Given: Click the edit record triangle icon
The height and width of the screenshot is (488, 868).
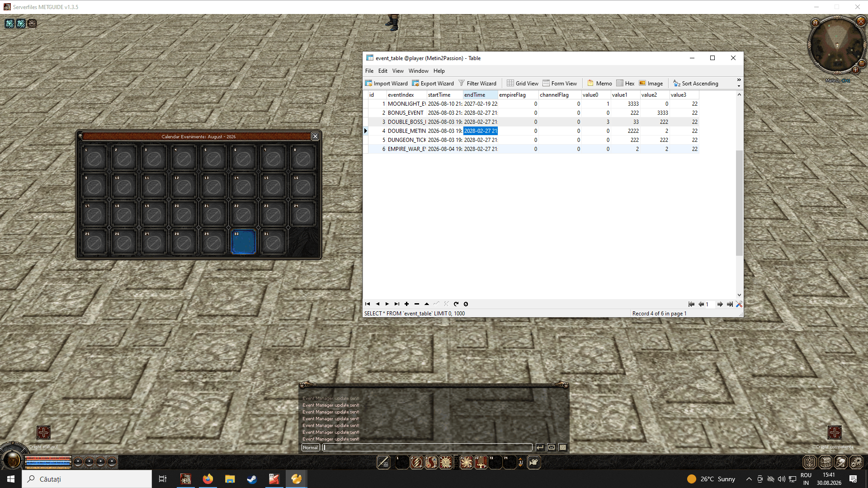Looking at the screenshot, I should [427, 304].
